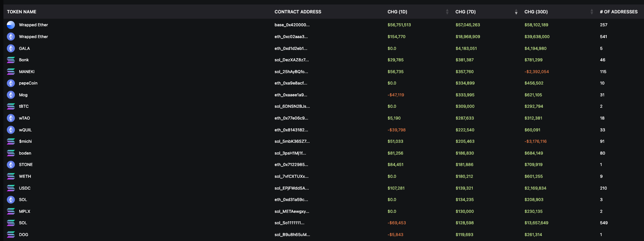Click the $309,000 value in the tBTC row
The image size is (644, 241).
click(465, 106)
